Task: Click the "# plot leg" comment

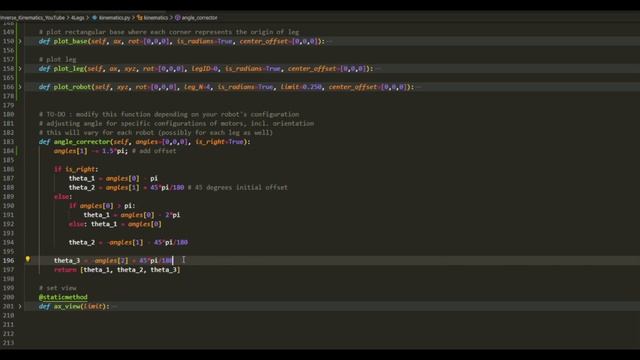Action: [58, 60]
